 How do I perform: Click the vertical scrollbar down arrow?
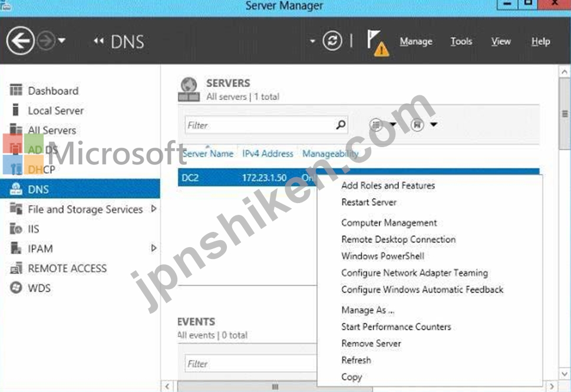point(565,373)
